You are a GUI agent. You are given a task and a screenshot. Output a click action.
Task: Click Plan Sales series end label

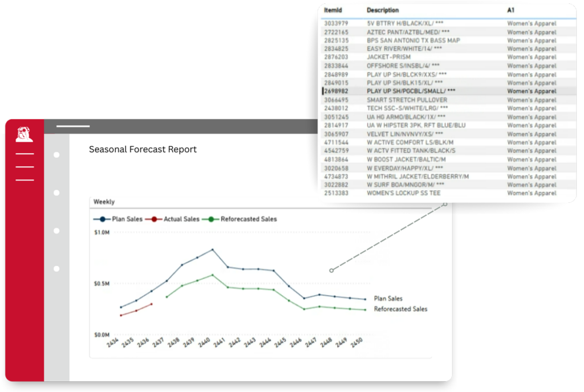click(x=388, y=299)
